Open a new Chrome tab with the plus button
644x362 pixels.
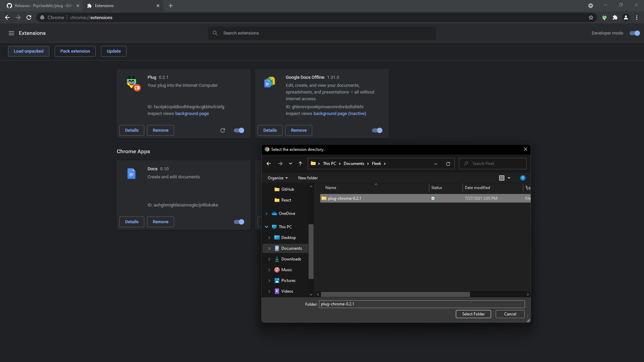point(171,6)
